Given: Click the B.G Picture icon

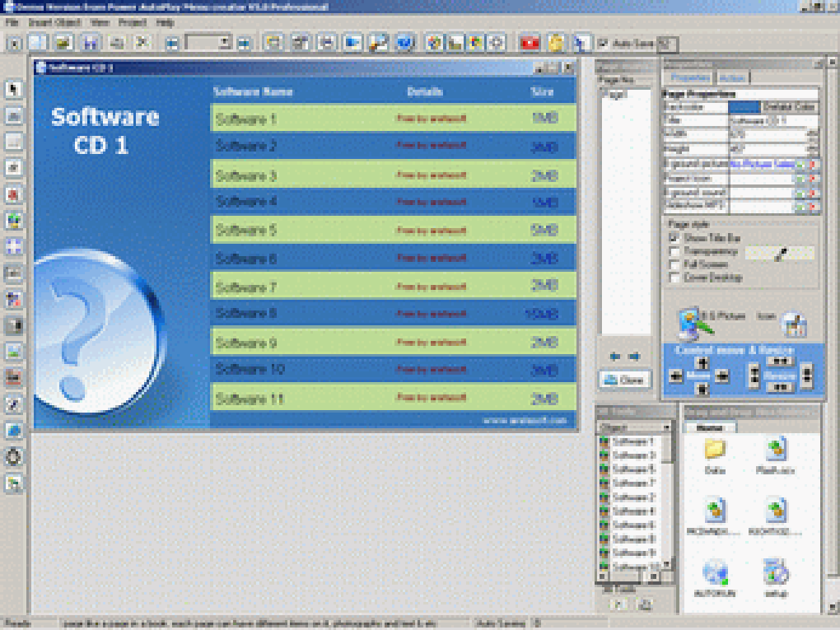Looking at the screenshot, I should pos(694,323).
